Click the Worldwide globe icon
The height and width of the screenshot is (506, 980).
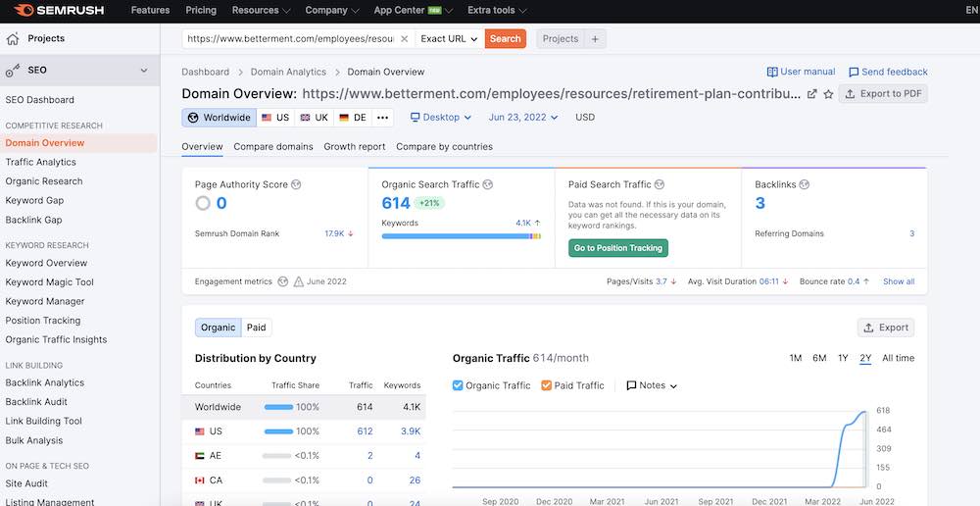(x=193, y=118)
